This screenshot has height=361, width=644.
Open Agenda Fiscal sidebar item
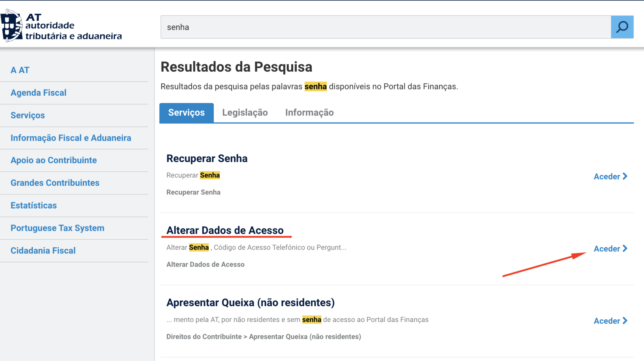tap(38, 93)
